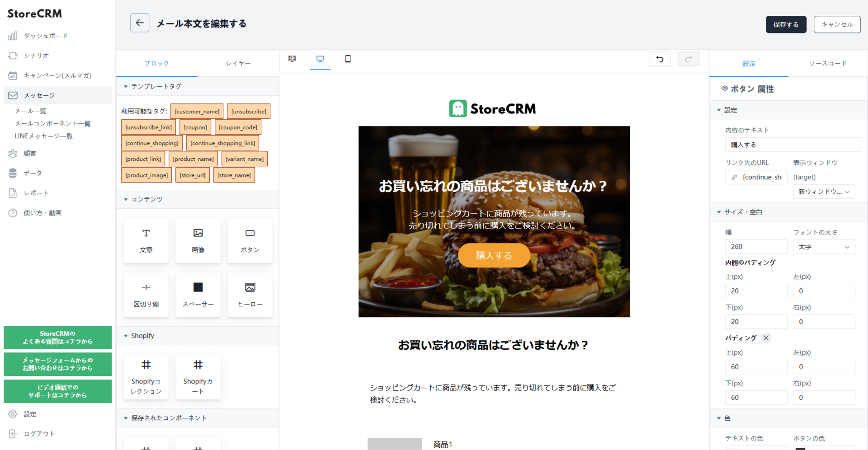Click the back arrow button
The width and height of the screenshot is (868, 450).
click(x=139, y=23)
